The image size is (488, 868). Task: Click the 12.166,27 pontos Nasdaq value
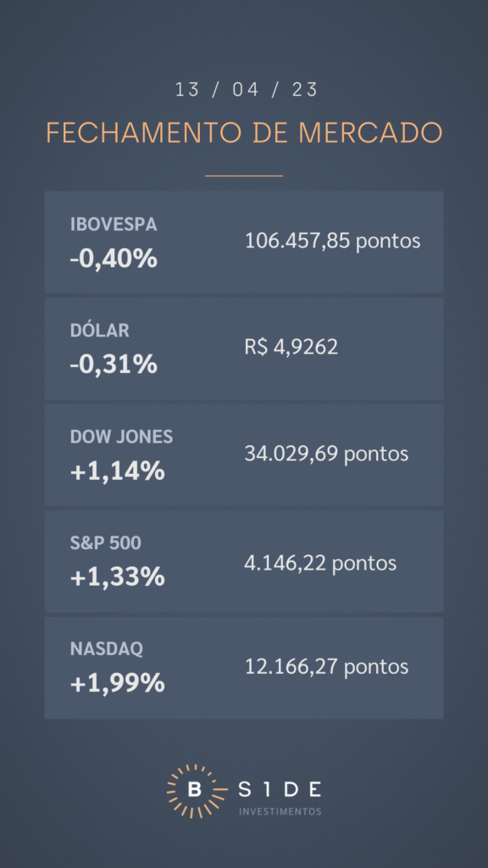(326, 666)
